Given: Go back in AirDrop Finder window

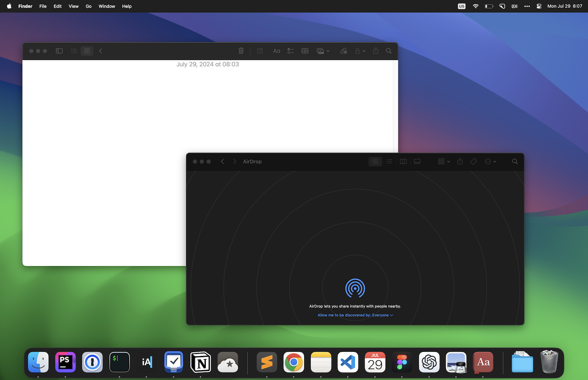Looking at the screenshot, I should click(223, 162).
